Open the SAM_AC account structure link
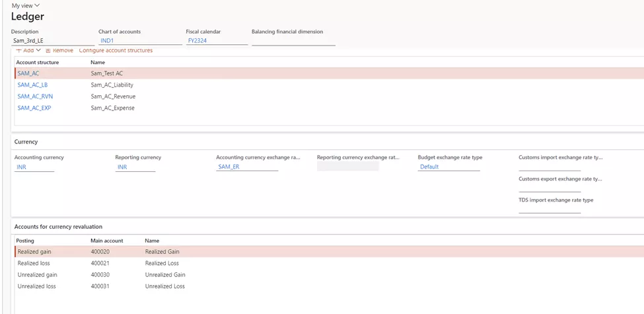This screenshot has height=314, width=644. 28,73
